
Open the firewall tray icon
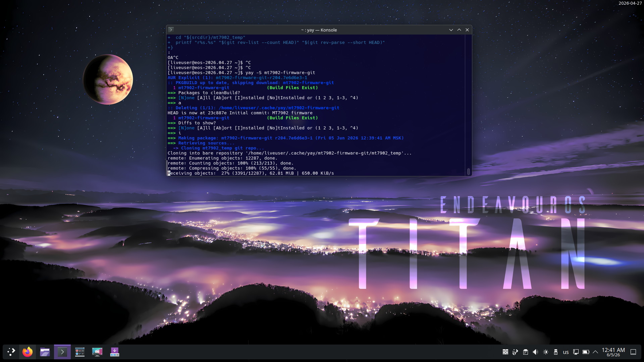pos(505,352)
